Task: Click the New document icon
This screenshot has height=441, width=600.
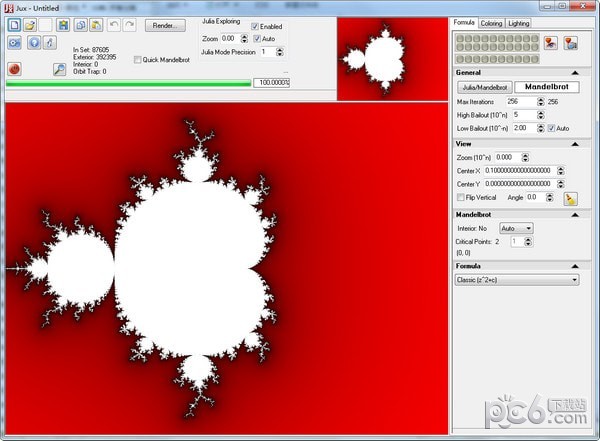Action: 15,25
